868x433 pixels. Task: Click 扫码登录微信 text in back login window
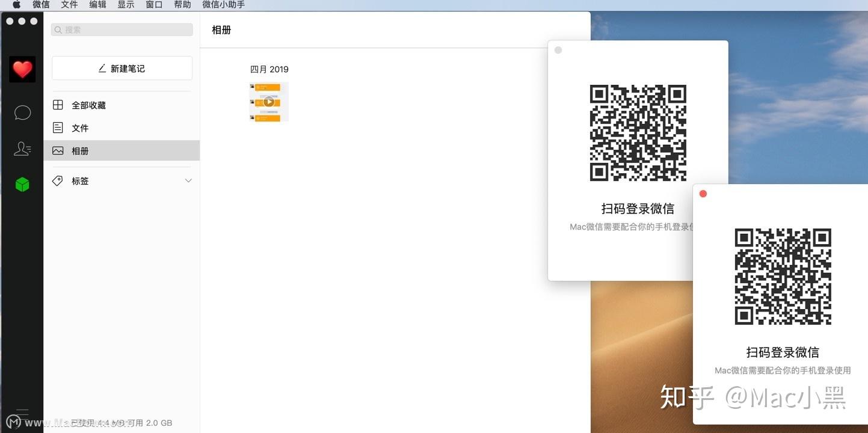[x=638, y=209]
